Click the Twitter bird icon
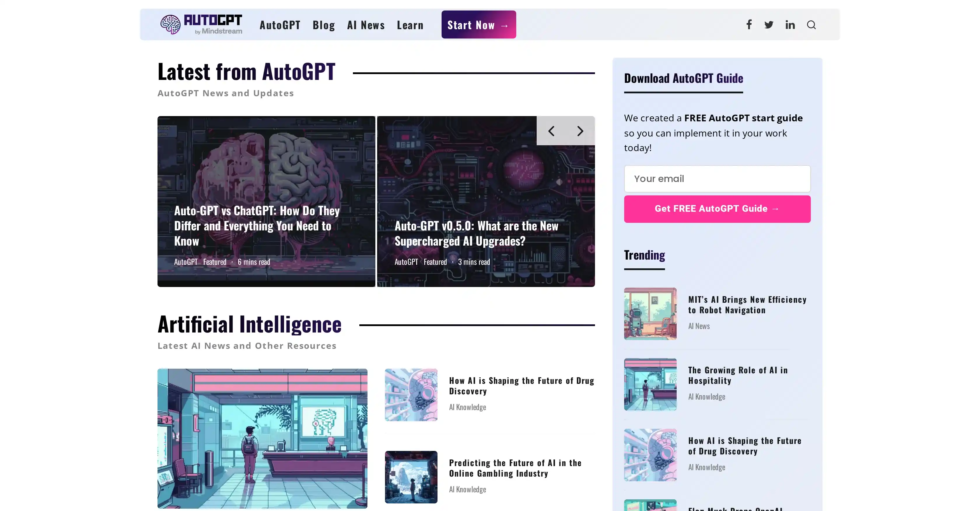 tap(769, 25)
